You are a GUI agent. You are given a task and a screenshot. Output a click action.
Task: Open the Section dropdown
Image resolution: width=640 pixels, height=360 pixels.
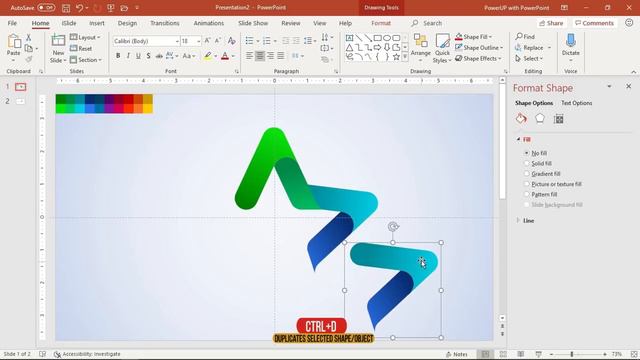(86, 60)
